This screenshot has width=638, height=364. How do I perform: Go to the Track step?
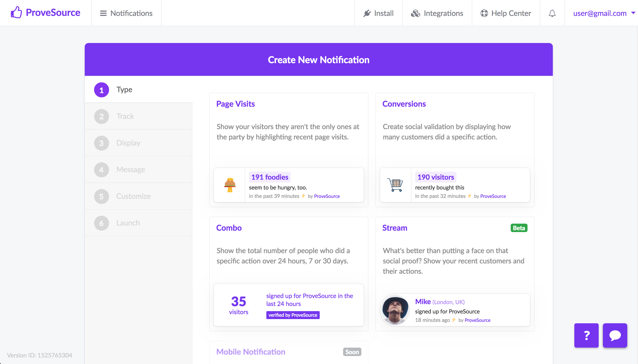[x=125, y=116]
